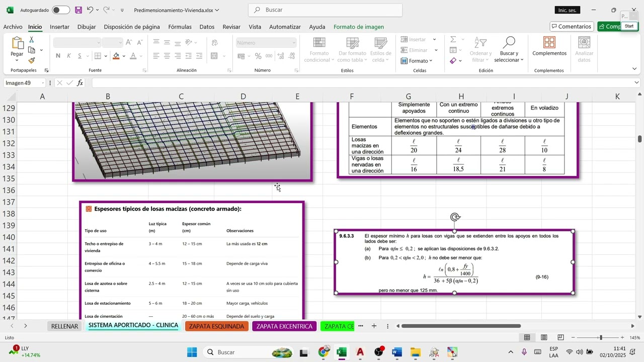Switch to Page Break Preview icon

[x=560, y=337]
